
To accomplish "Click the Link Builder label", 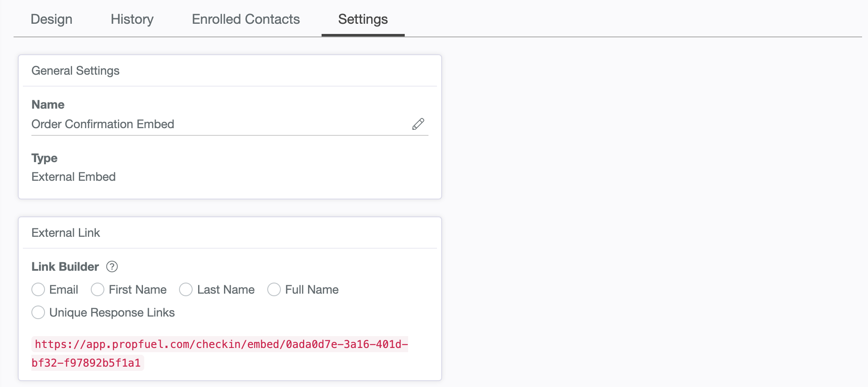I will (65, 266).
